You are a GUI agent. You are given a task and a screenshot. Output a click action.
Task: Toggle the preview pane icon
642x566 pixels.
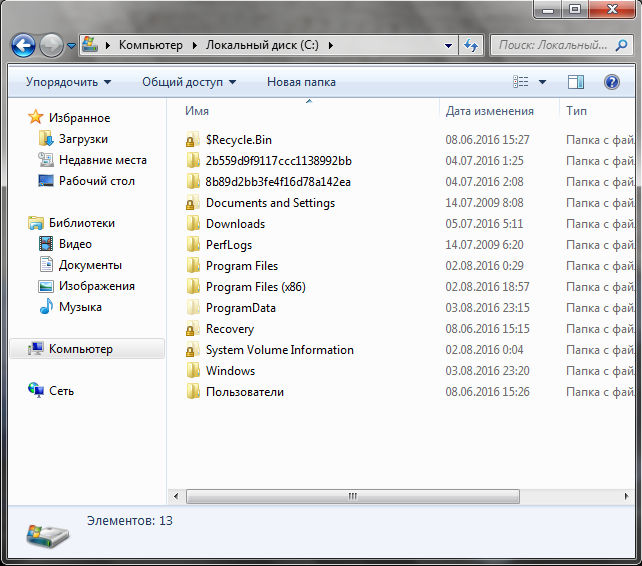point(576,82)
